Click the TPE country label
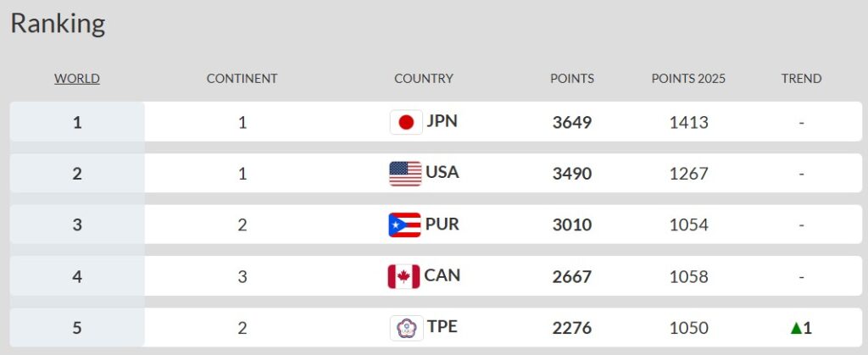This screenshot has height=355, width=868. click(442, 327)
